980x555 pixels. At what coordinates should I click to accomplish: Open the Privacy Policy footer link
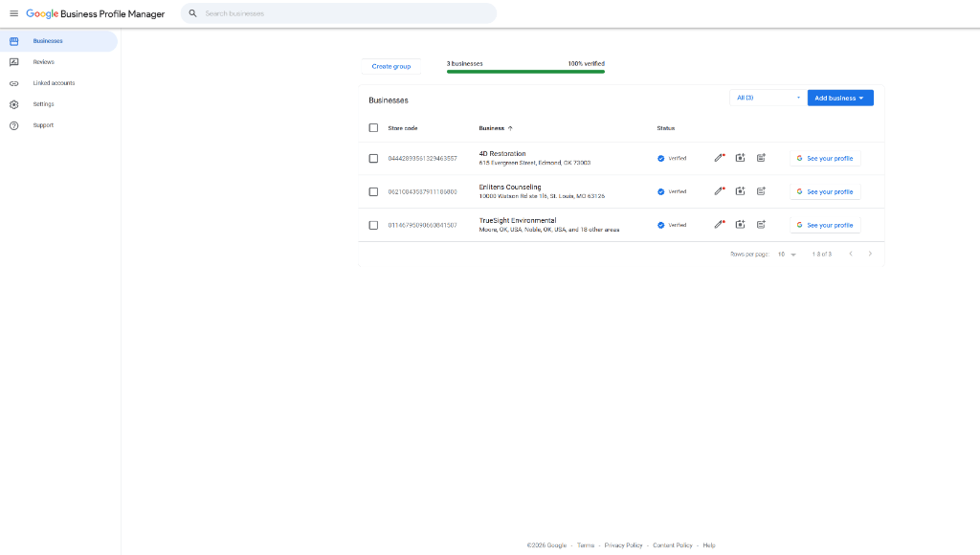click(x=623, y=545)
